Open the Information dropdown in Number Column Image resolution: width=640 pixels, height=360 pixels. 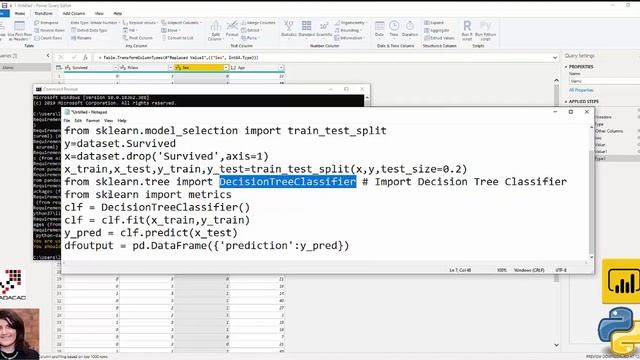tap(350, 38)
